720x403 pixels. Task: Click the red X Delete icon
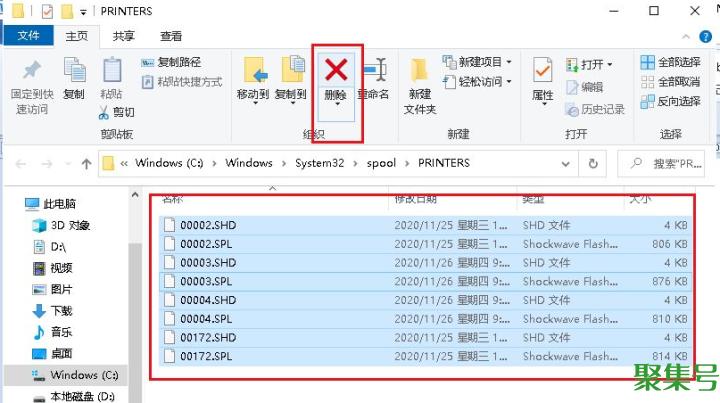[x=337, y=70]
